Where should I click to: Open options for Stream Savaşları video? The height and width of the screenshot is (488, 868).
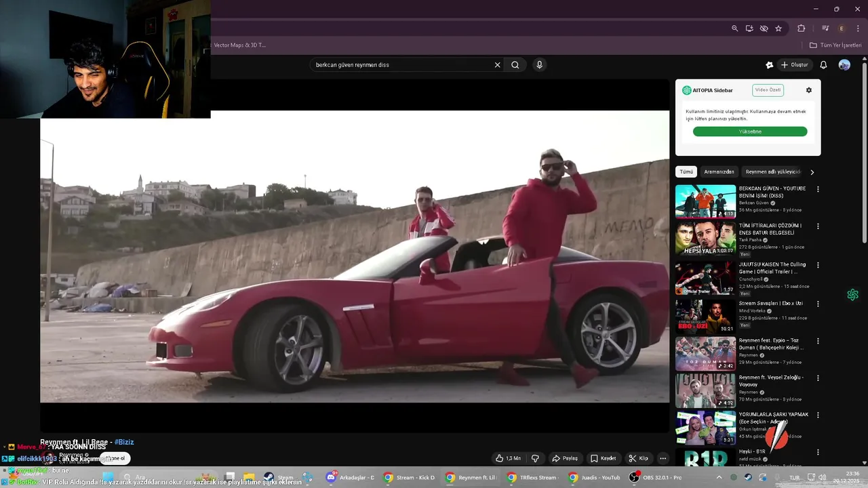818,304
